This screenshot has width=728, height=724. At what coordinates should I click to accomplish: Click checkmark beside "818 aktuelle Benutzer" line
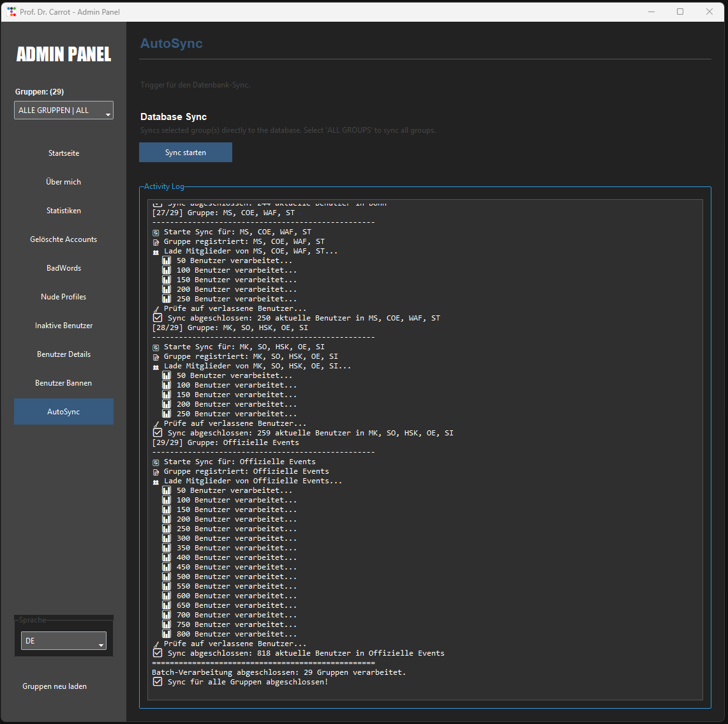coord(158,653)
